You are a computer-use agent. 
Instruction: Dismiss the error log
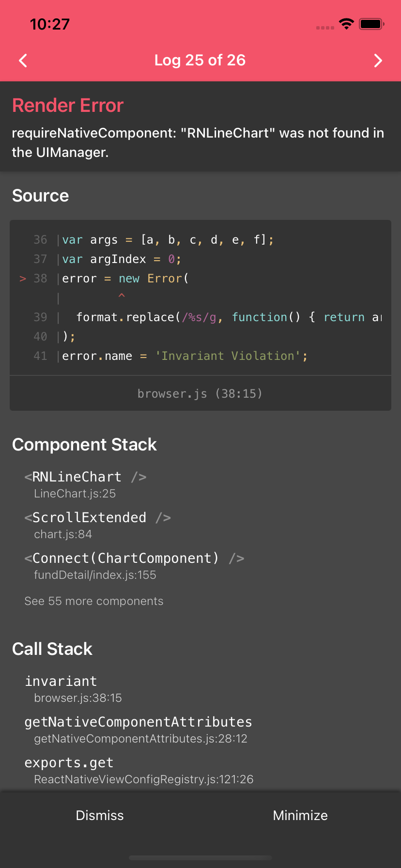[x=99, y=815]
